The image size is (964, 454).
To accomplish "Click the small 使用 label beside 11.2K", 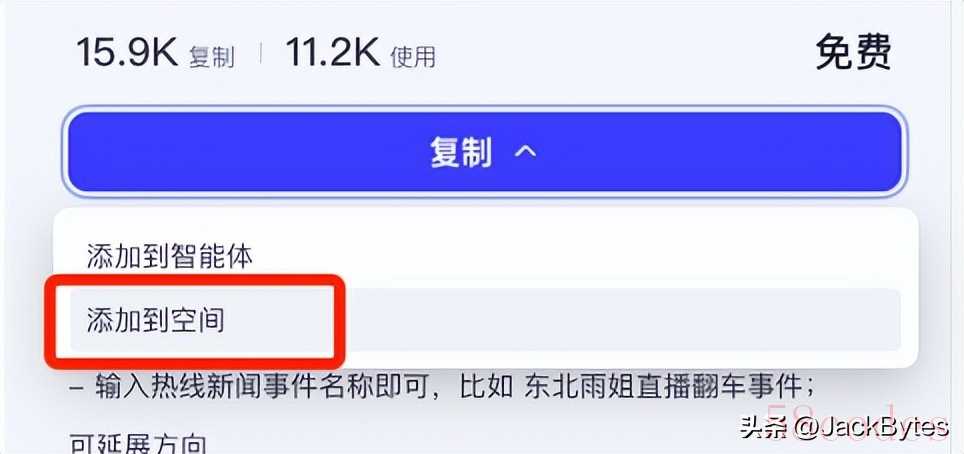I will [x=413, y=57].
